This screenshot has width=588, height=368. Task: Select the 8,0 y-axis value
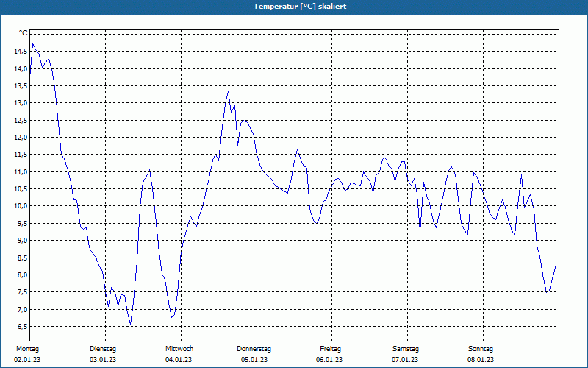pos(22,275)
